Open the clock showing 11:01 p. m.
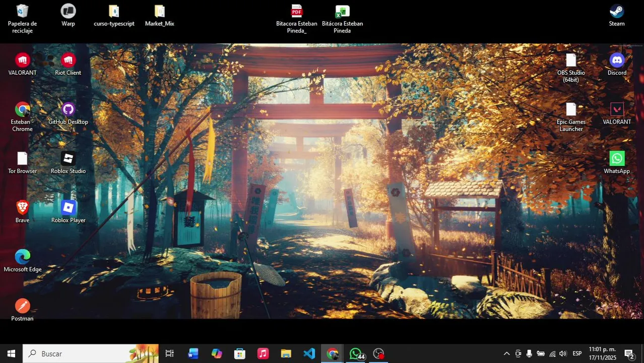The width and height of the screenshot is (644, 363). 603,353
